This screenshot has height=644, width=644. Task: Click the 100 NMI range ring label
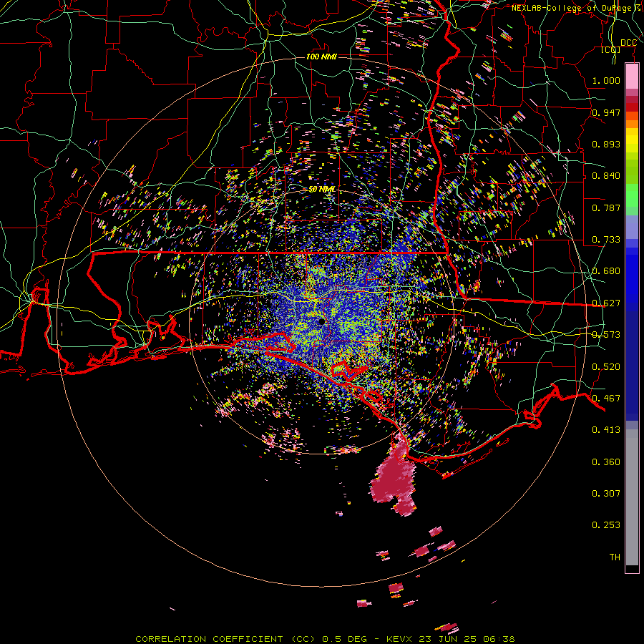pos(321,57)
